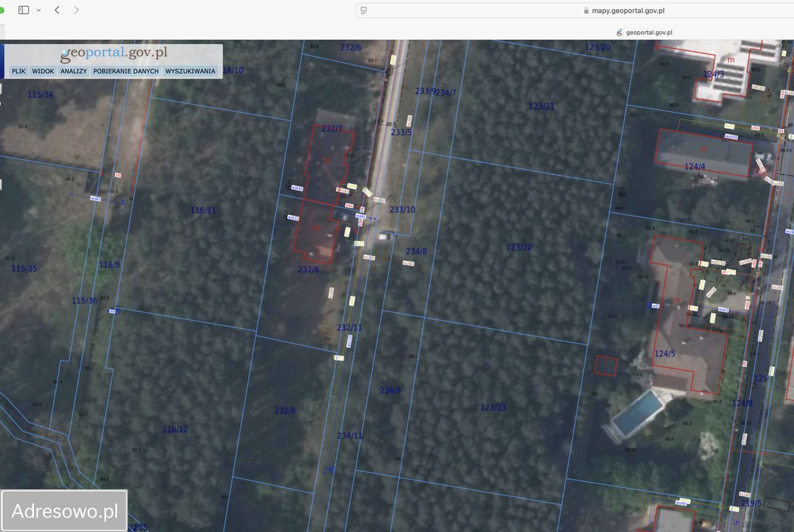794x532 pixels.
Task: Select parcel label 232/6 on the map
Action: click(x=350, y=47)
